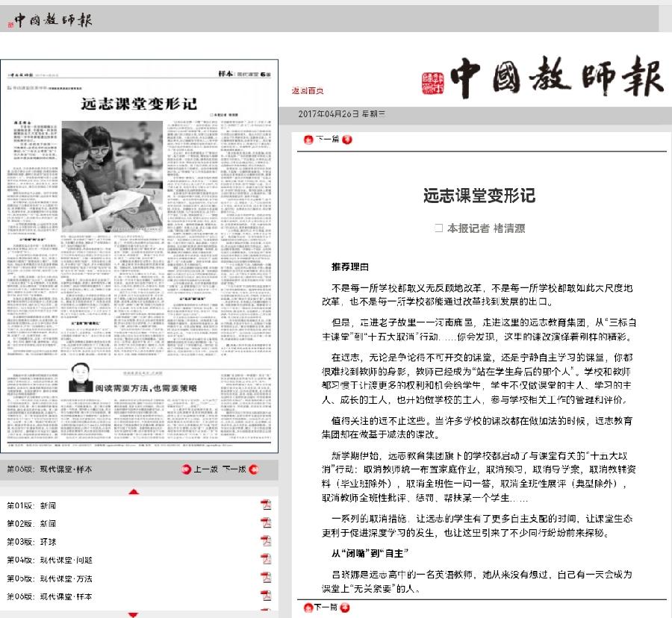Click the red arrow icon before 上一版

click(x=186, y=469)
